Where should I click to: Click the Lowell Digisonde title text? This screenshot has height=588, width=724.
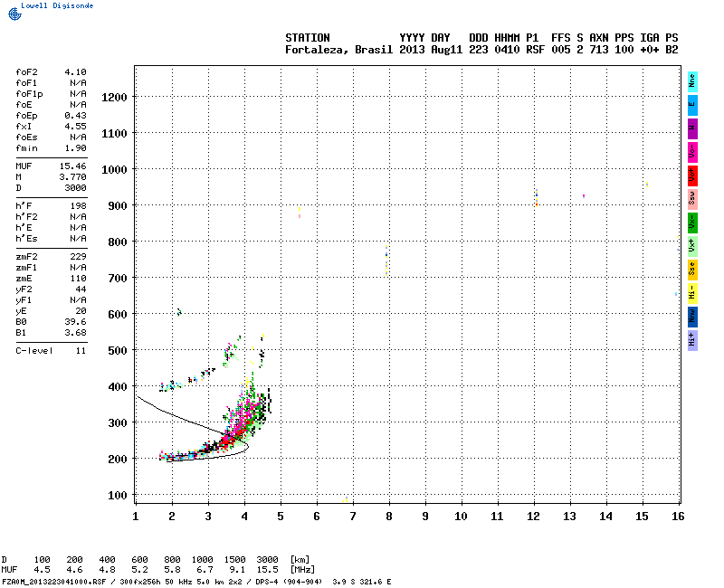[57, 5]
